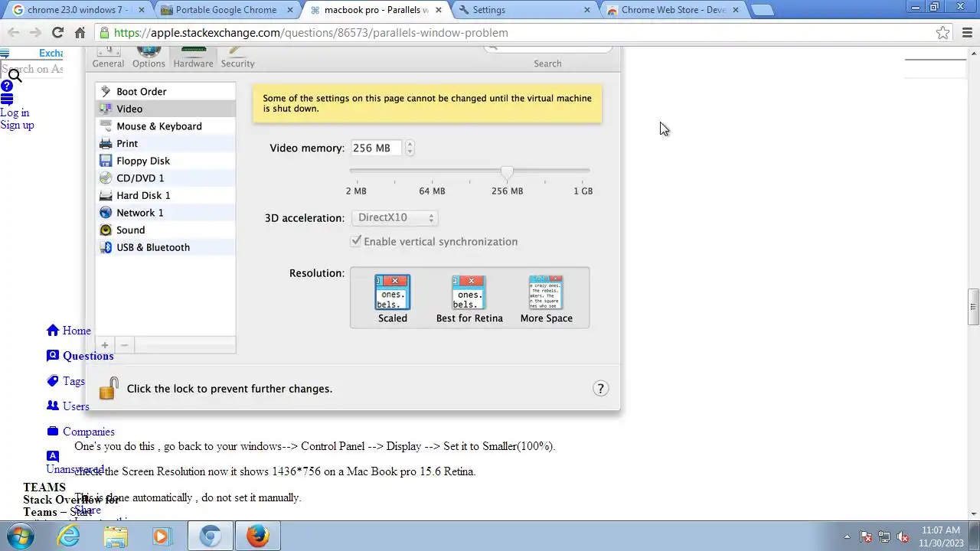Select the Video hardware item
Image resolution: width=980 pixels, height=551 pixels.
click(165, 109)
